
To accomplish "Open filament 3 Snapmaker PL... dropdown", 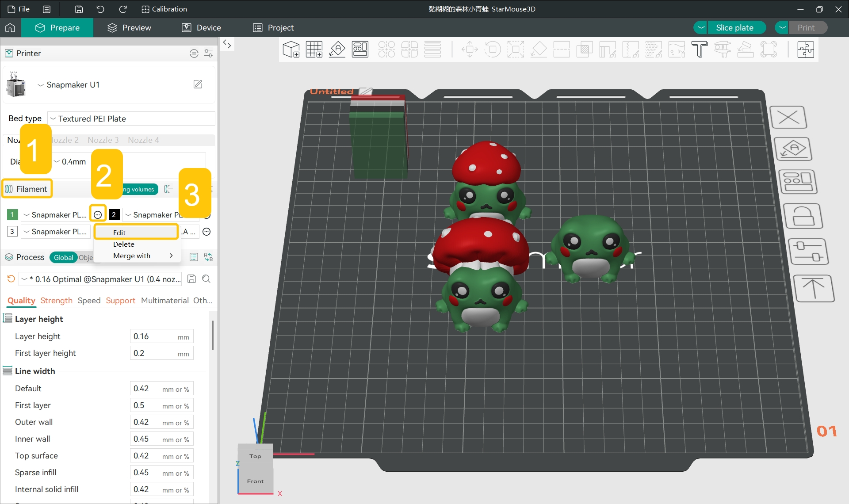I will 55,232.
